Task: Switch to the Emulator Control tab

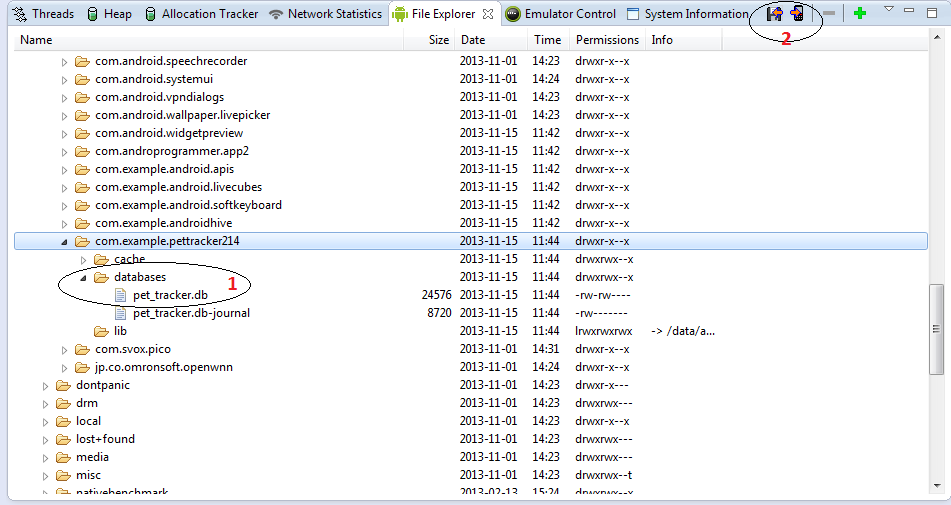Action: click(x=560, y=14)
